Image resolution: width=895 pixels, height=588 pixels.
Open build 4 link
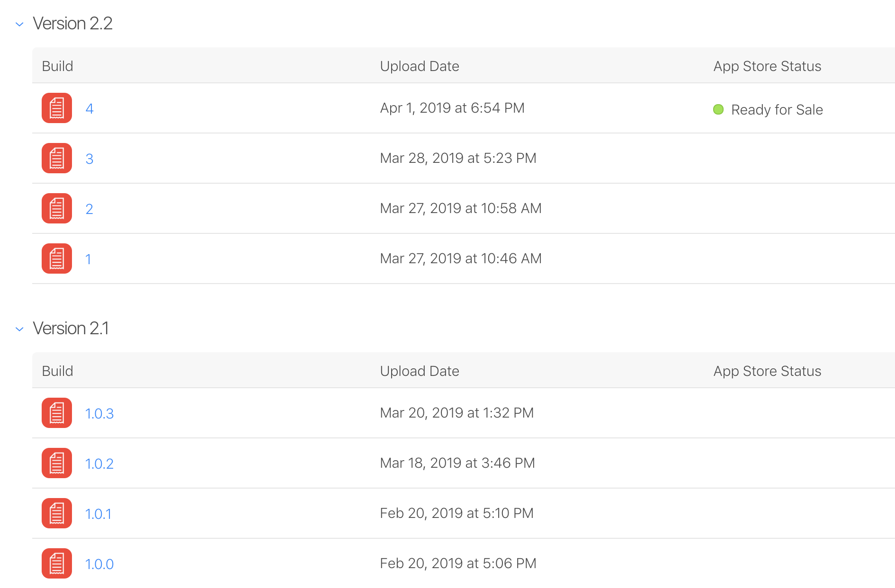tap(89, 109)
